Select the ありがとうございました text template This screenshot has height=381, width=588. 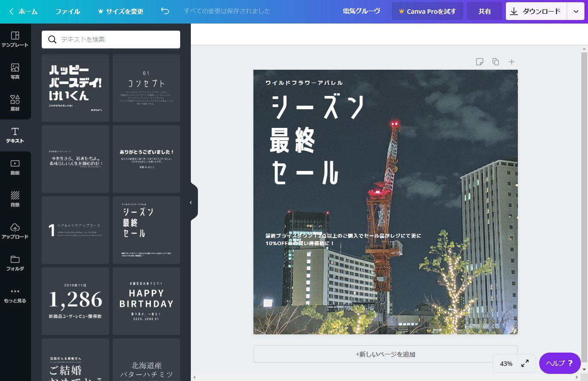click(146, 159)
